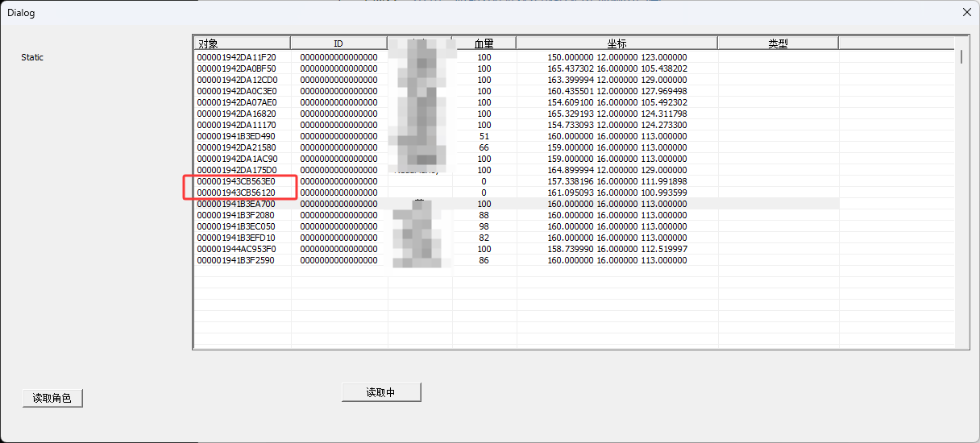The height and width of the screenshot is (443, 980).
Task: Select row 000001943CB56120
Action: (x=517, y=193)
